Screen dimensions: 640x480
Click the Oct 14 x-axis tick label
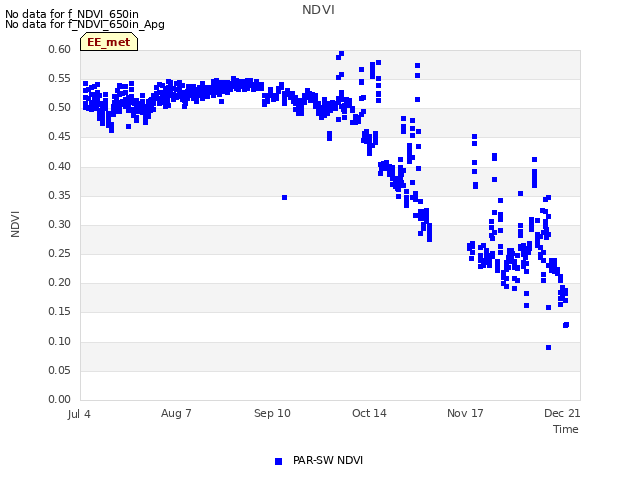click(369, 413)
